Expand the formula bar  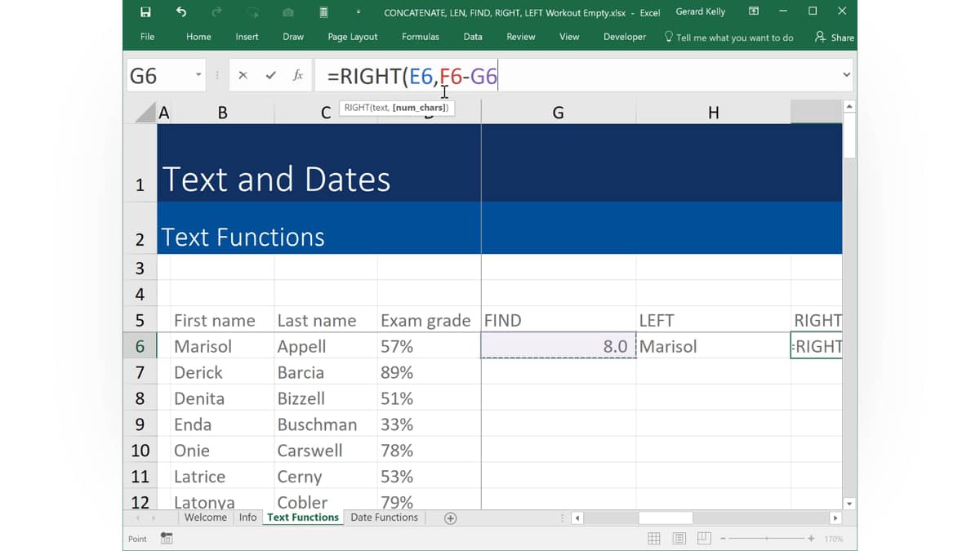846,75
